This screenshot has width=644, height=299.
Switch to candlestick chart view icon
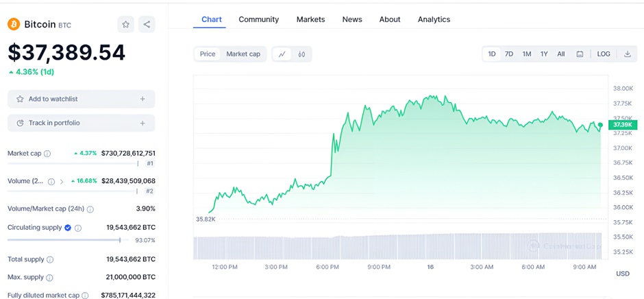301,54
